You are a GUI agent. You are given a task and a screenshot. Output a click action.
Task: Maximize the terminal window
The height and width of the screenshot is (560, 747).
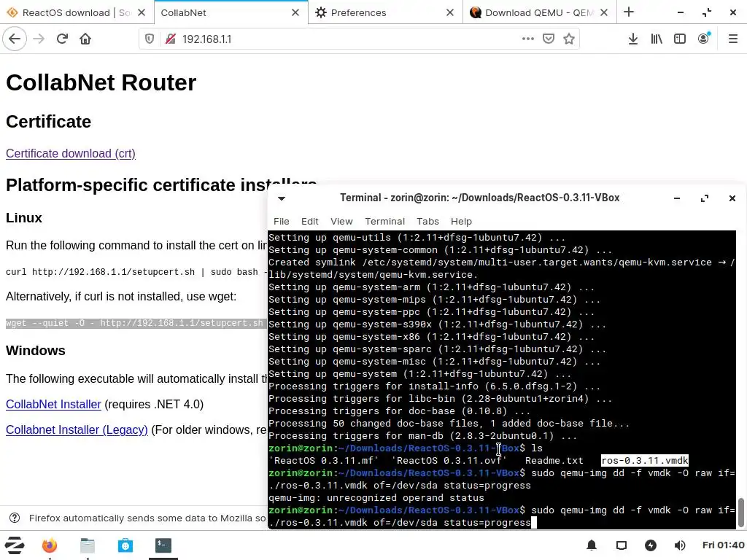[x=705, y=198]
